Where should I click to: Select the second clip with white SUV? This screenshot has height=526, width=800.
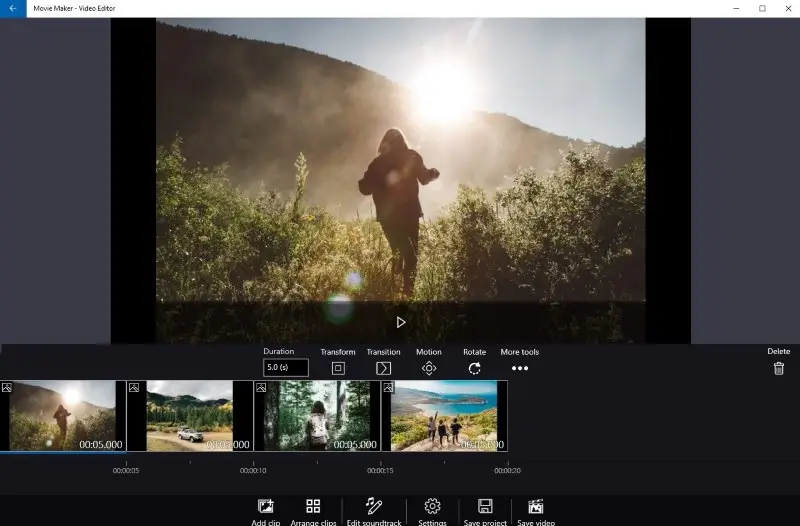(x=190, y=416)
